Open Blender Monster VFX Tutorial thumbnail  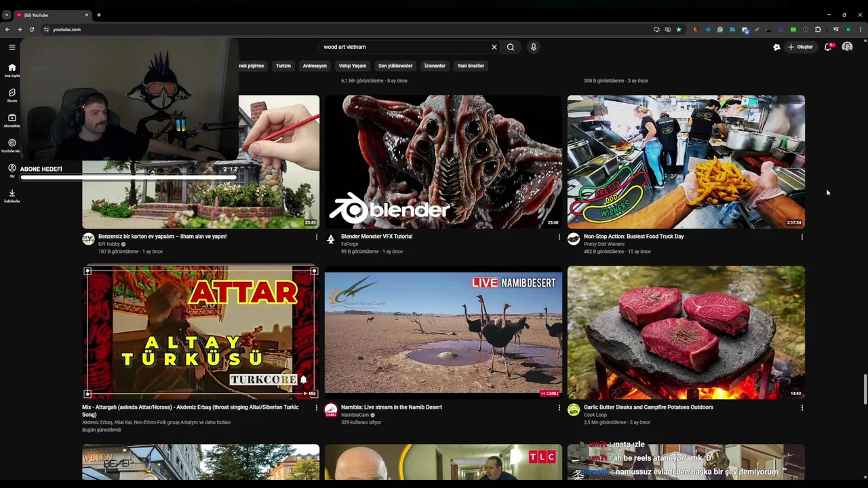click(x=443, y=161)
